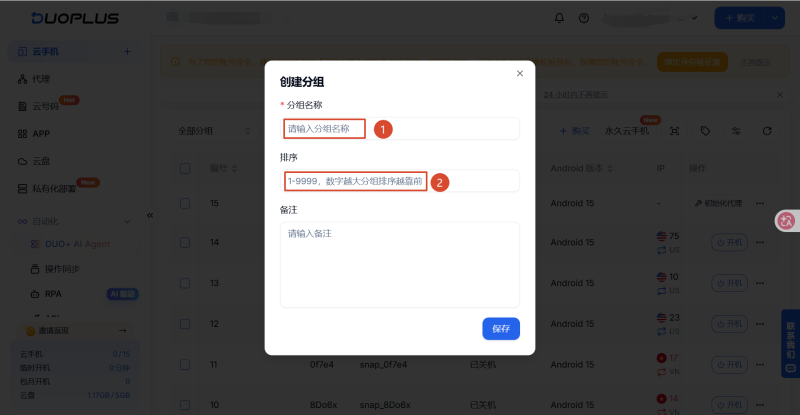Click the 购买 link in toolbar
The width and height of the screenshot is (800, 415).
click(x=574, y=131)
